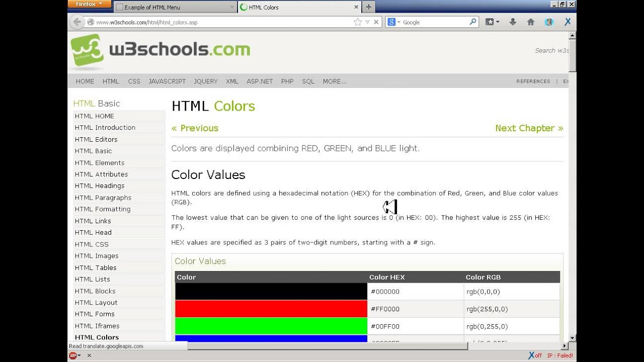644x362 pixels.
Task: Open search engine selector dropdown arrow
Action: [399, 22]
